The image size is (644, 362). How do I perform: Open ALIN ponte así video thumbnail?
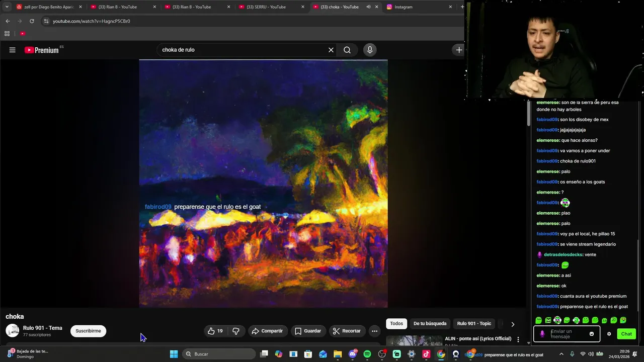(414, 340)
